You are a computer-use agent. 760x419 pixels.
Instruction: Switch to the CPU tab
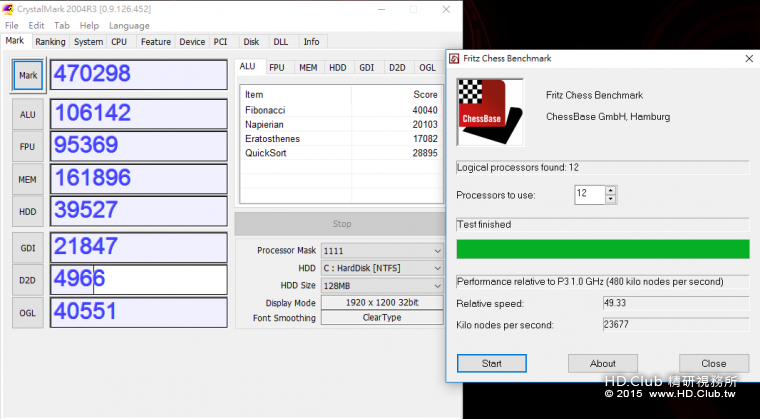coord(119,42)
